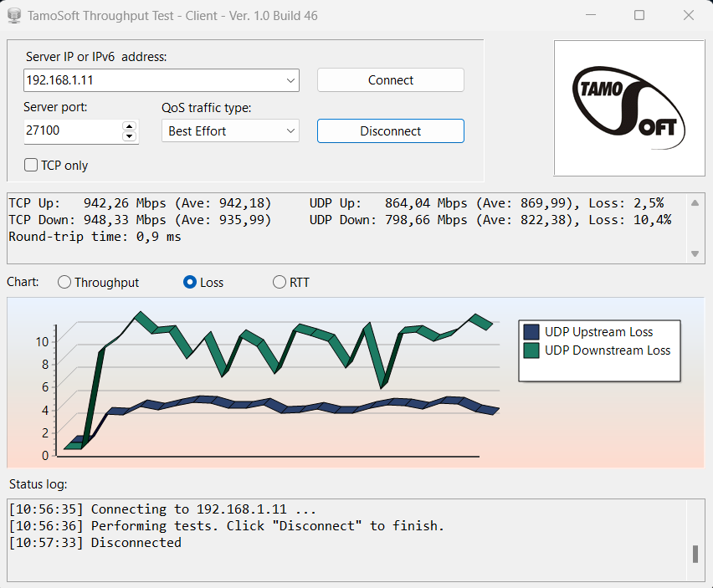Enable the TCP only checkbox

click(x=31, y=165)
